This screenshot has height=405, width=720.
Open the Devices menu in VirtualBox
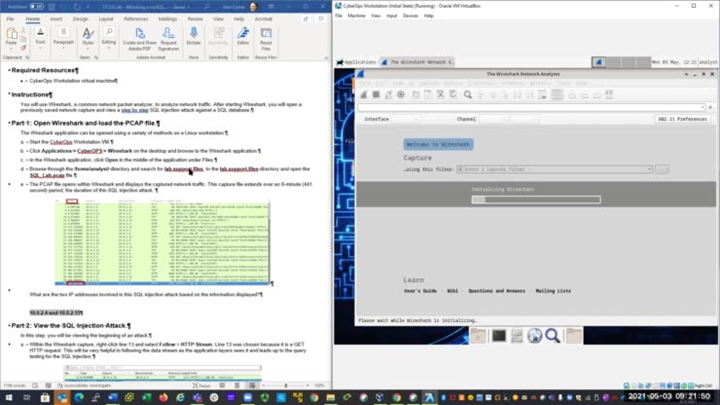click(x=411, y=16)
